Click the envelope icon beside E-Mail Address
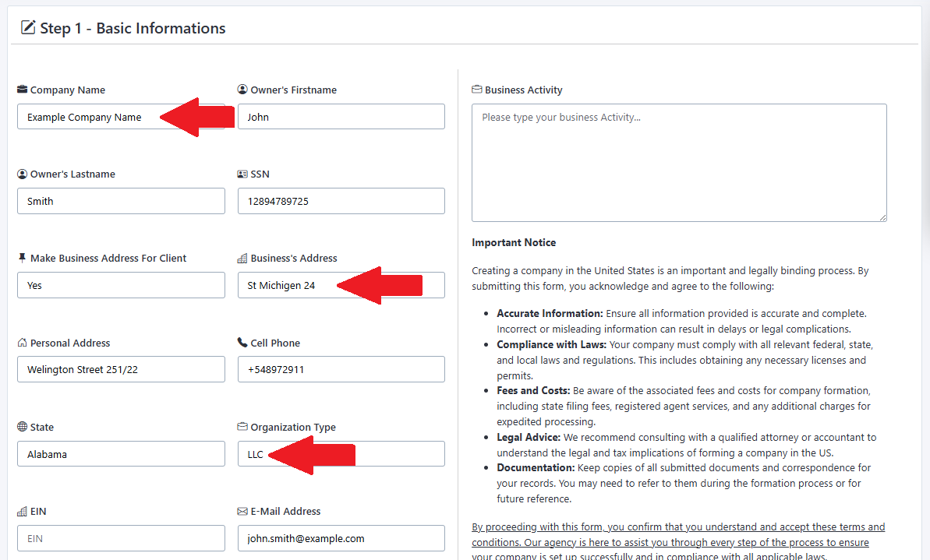The height and width of the screenshot is (560, 930). [x=242, y=511]
